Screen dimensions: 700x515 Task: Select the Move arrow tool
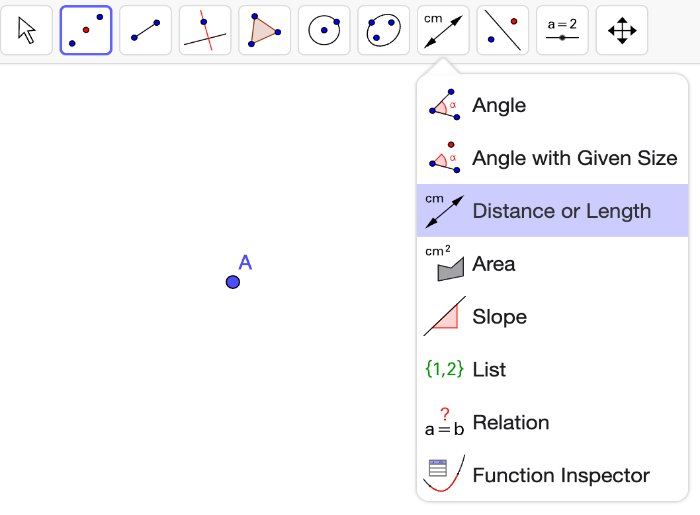click(x=26, y=30)
